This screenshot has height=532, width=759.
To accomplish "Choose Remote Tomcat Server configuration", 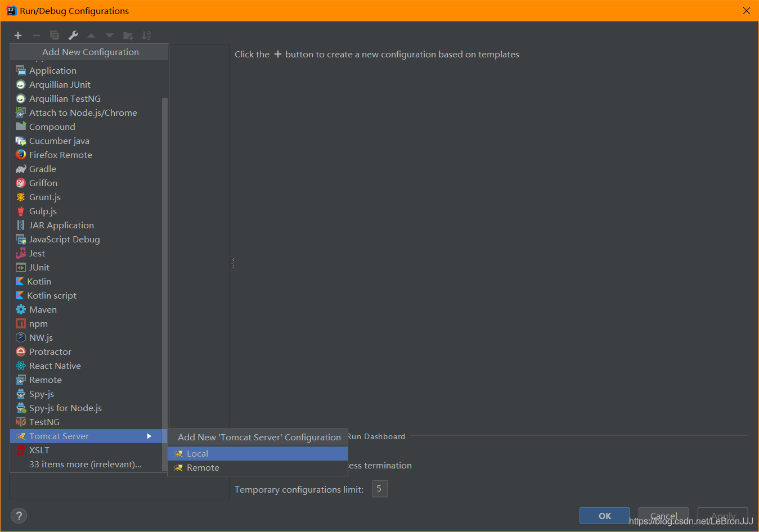I will (258, 467).
